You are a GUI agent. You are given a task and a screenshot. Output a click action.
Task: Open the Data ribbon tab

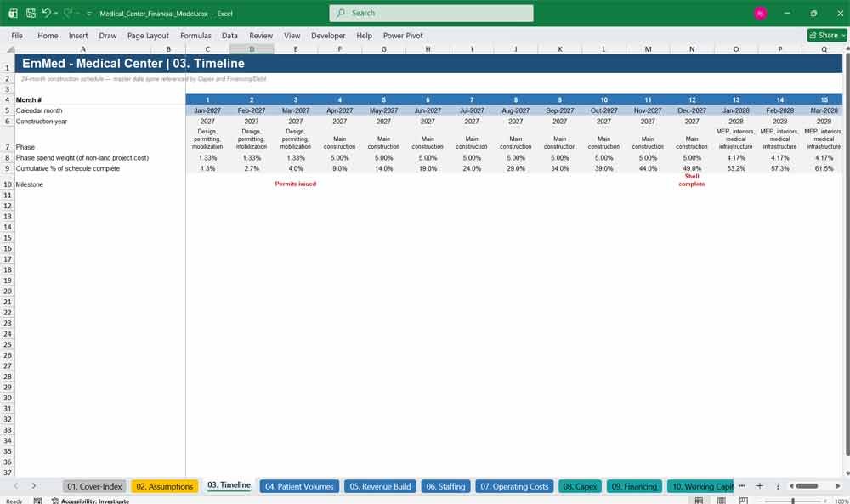[x=229, y=35]
